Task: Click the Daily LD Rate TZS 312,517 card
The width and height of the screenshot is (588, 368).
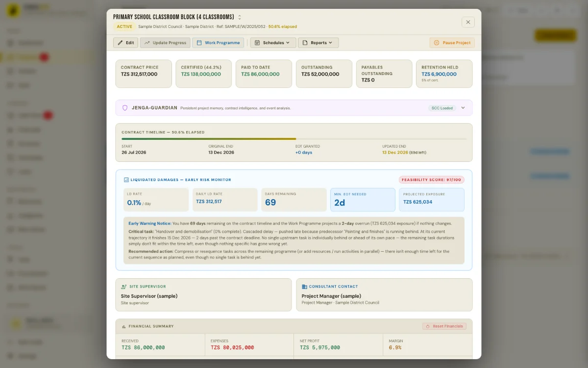Action: pyautogui.click(x=224, y=200)
